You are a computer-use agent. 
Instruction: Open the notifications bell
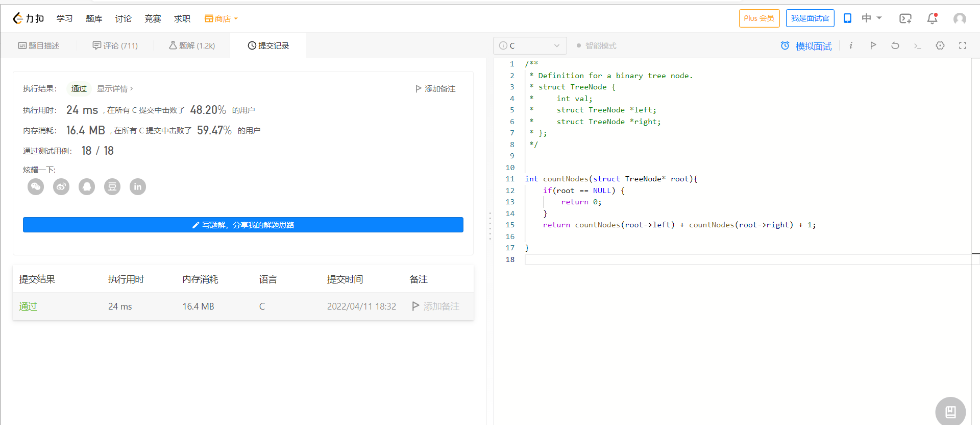(932, 19)
